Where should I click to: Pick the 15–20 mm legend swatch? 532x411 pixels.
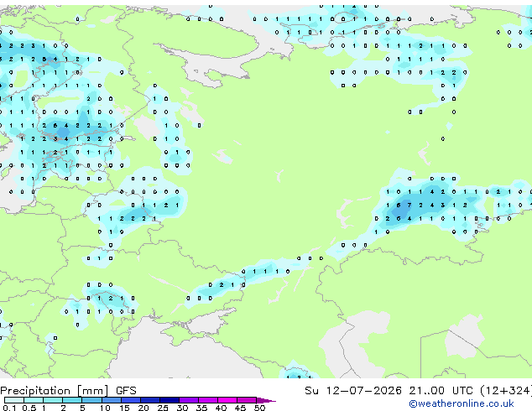[130, 400]
